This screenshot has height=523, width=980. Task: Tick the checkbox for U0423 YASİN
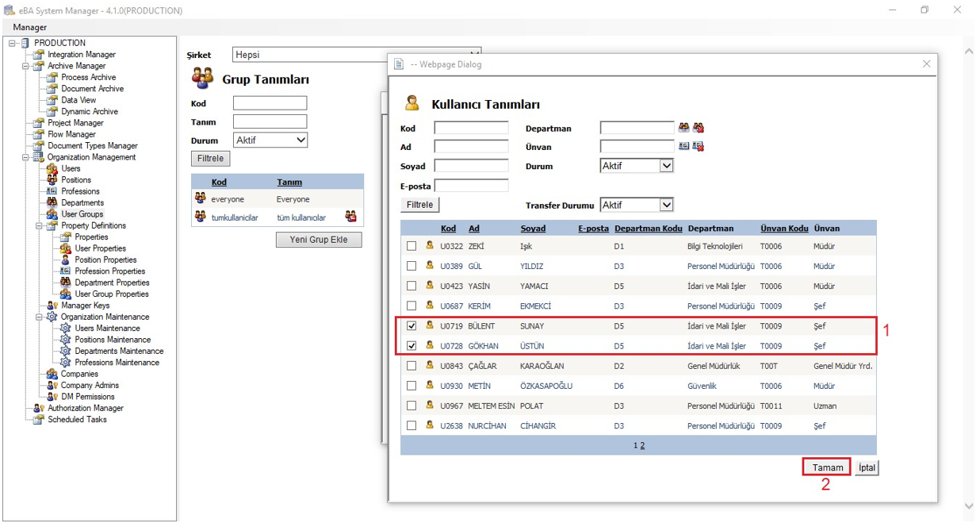pyautogui.click(x=412, y=286)
